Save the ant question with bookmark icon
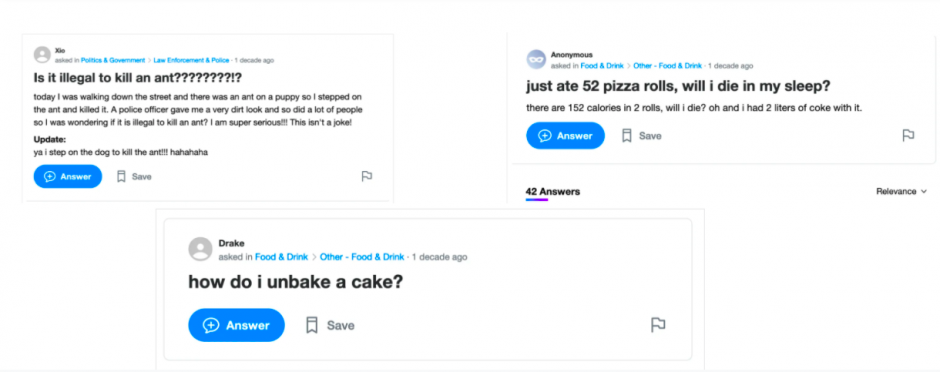940x372 pixels. 134,177
